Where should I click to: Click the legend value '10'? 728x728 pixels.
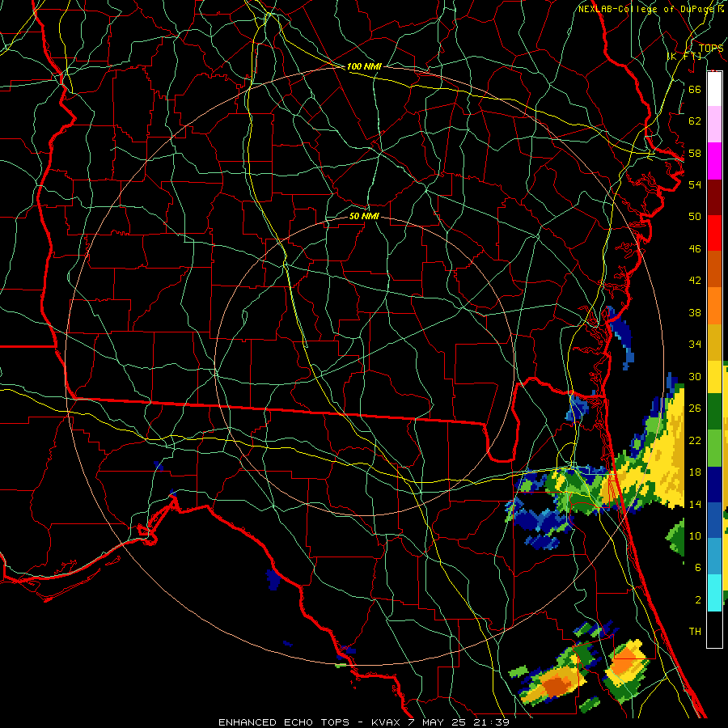click(x=695, y=535)
